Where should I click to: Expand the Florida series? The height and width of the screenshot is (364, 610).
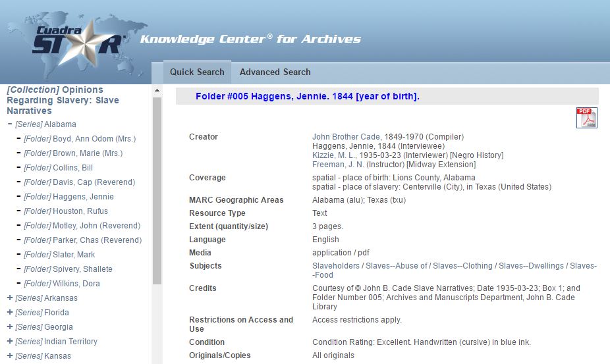coord(10,312)
